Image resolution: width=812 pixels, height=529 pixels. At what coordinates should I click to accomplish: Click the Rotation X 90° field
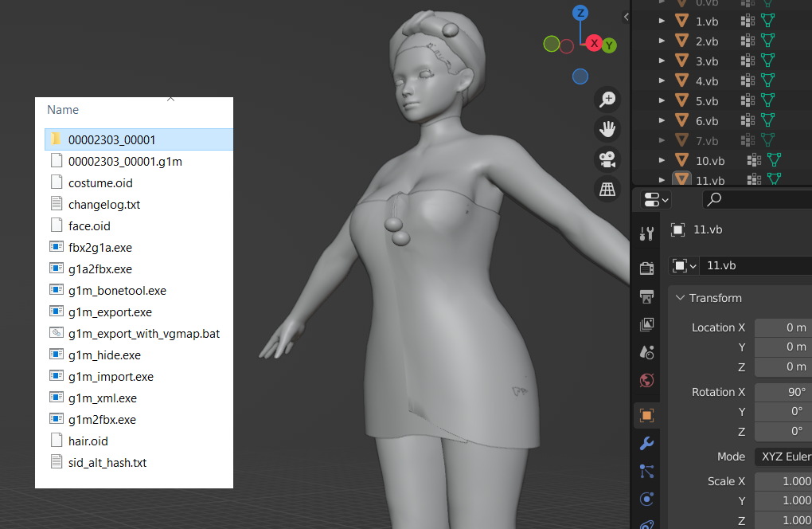(783, 392)
